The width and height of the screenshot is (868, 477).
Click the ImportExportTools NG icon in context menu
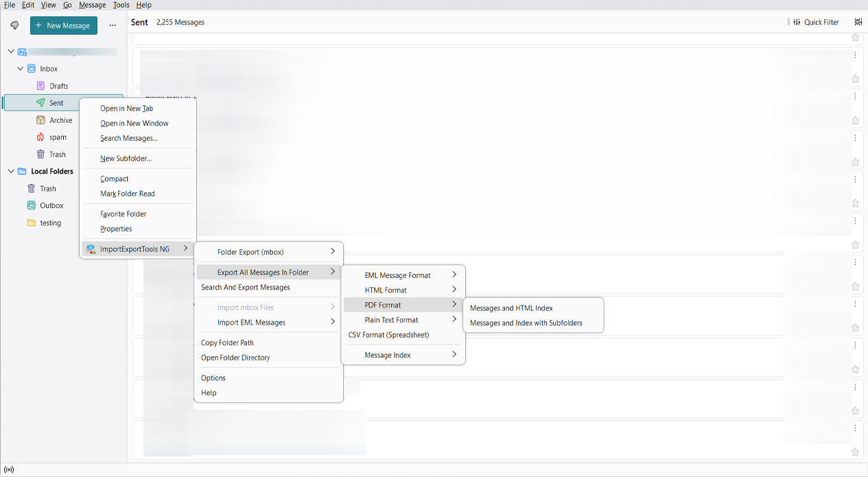point(91,248)
